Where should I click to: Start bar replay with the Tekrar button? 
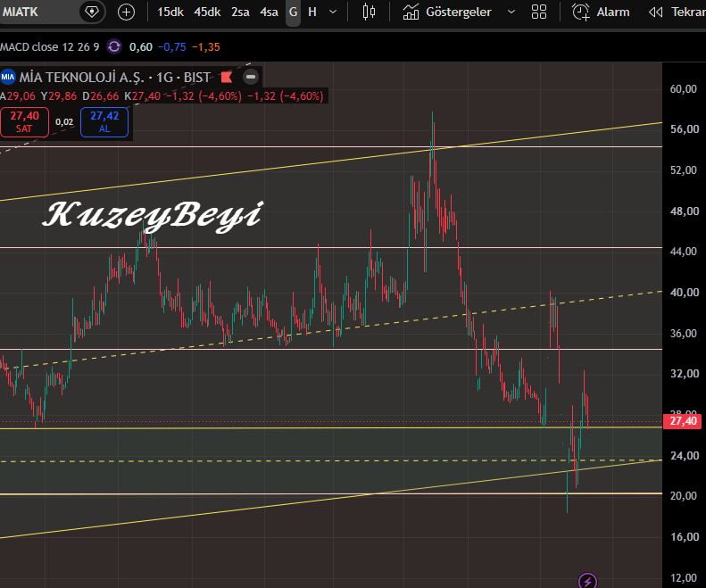pos(677,12)
